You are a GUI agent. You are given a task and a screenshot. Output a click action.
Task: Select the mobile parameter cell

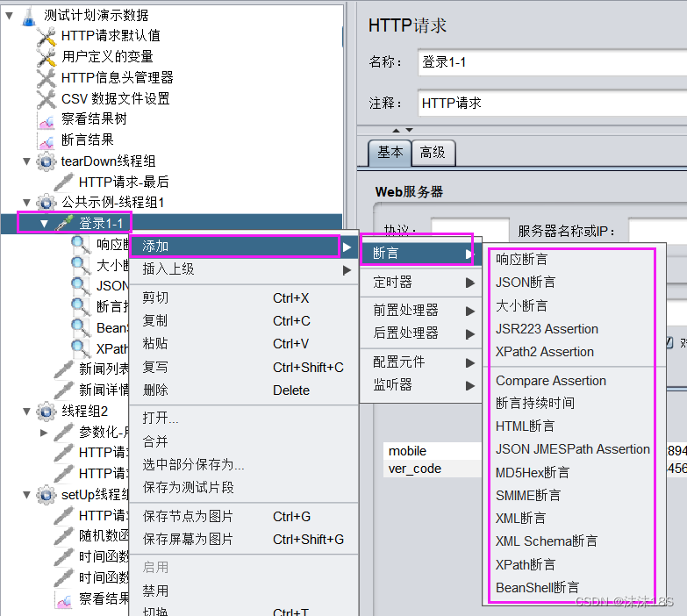(433, 451)
